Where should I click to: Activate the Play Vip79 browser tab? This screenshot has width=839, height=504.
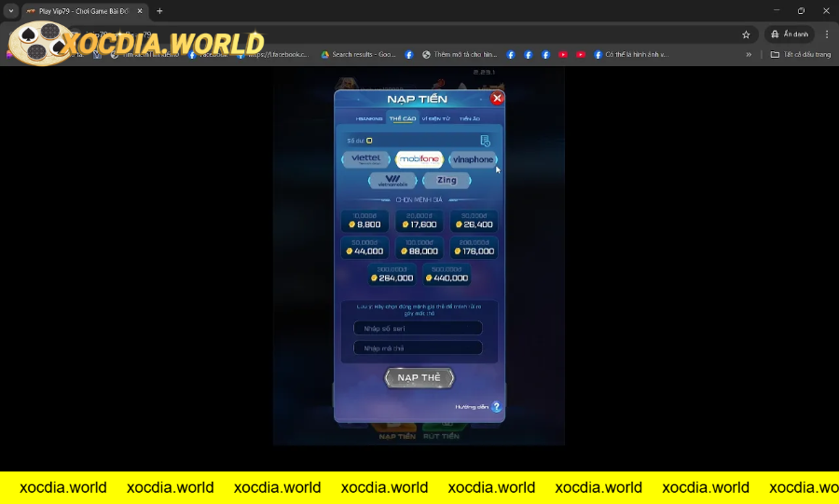(84, 10)
